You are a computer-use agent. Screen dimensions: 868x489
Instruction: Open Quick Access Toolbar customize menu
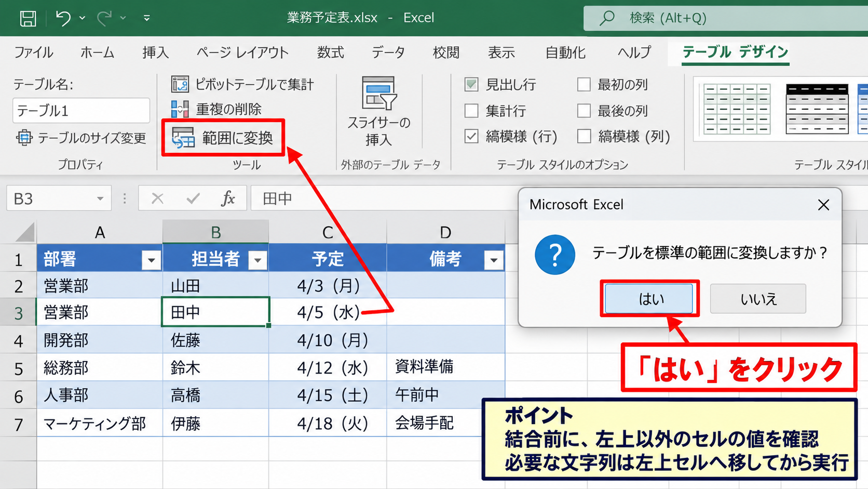click(147, 18)
